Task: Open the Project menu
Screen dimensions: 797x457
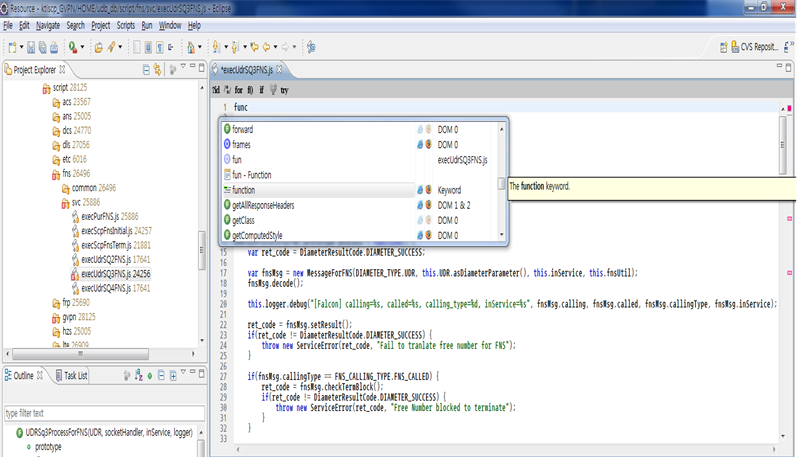Action: click(101, 25)
